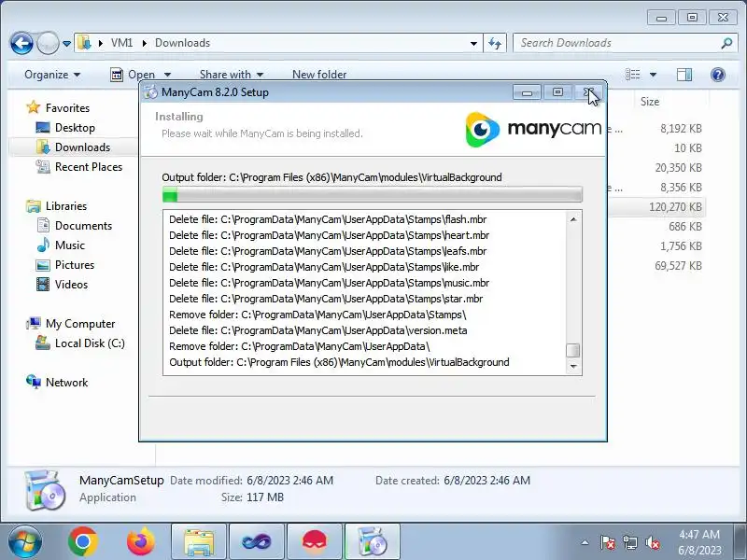Click the 'Remove folder ... Stamps\' log line
Screen dimensions: 747x560
[317, 315]
